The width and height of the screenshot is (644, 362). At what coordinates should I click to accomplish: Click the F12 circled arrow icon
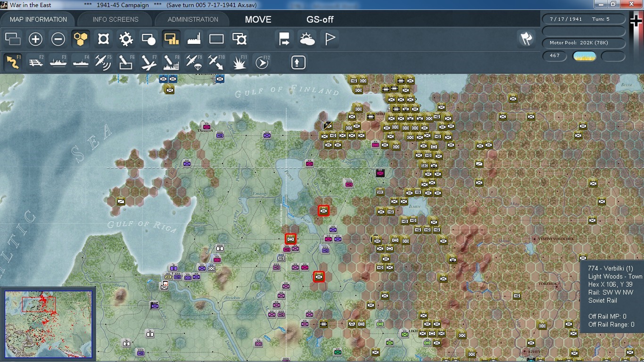pyautogui.click(x=262, y=62)
